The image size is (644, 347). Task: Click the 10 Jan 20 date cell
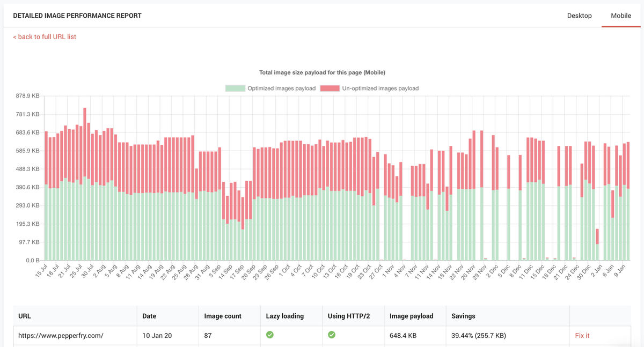click(156, 335)
